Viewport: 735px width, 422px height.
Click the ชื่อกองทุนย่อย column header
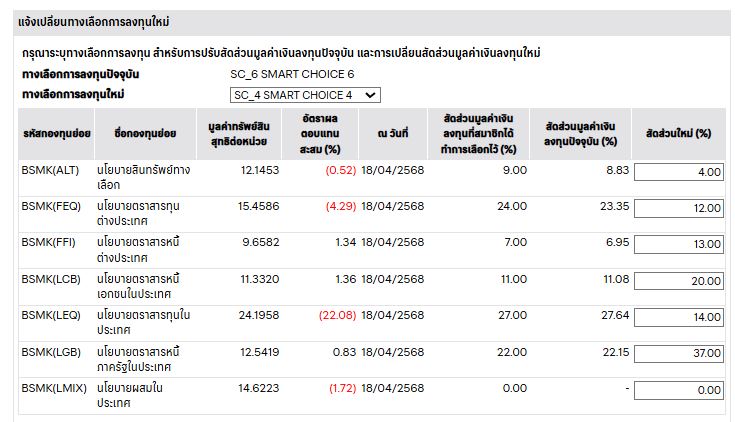pos(145,134)
